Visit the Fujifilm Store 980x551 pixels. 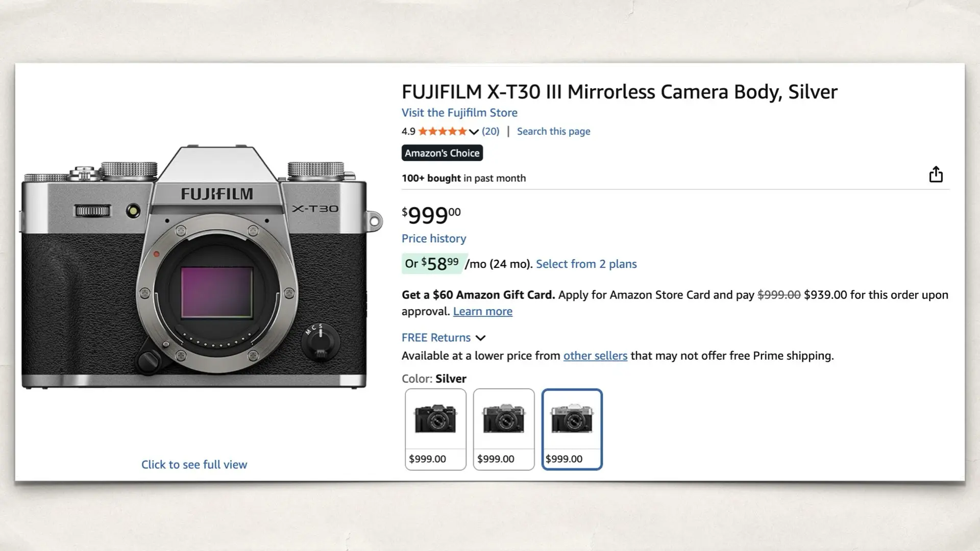(x=459, y=113)
